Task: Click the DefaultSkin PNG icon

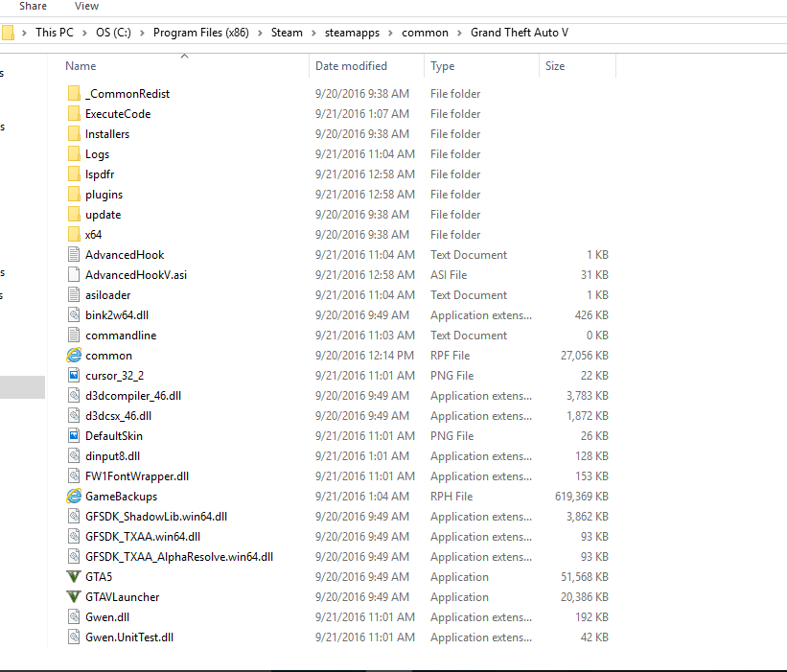Action: (74, 435)
